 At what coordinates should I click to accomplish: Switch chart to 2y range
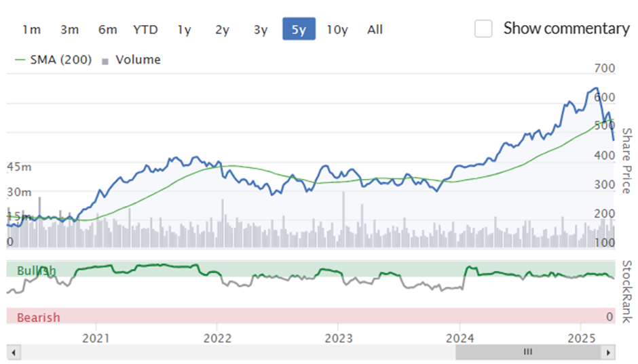(222, 29)
